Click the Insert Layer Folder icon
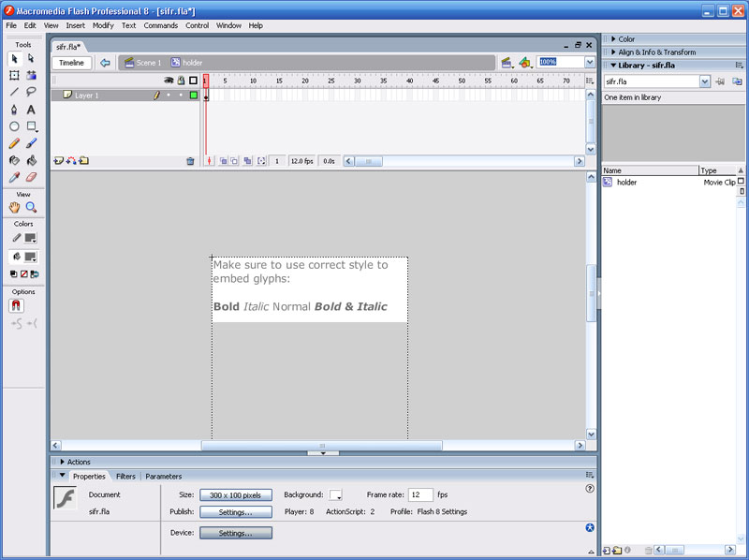The width and height of the screenshot is (749, 560). click(84, 161)
